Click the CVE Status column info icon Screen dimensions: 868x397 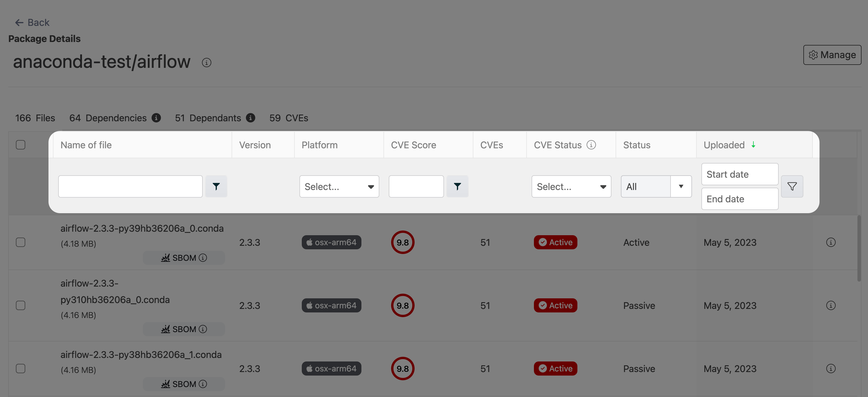click(x=591, y=145)
